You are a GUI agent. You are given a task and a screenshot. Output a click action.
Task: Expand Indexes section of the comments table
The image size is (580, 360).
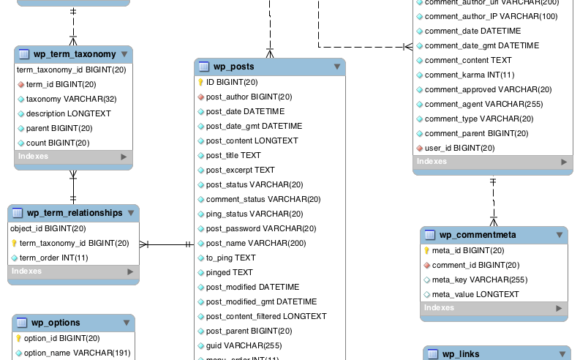(564, 162)
